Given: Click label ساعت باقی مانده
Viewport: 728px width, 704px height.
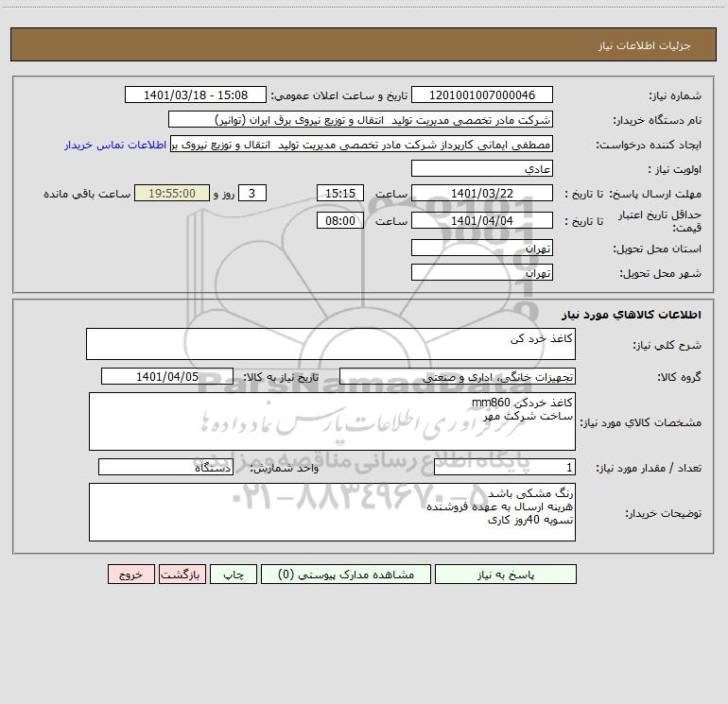Looking at the screenshot, I should pyautogui.click(x=87, y=194).
